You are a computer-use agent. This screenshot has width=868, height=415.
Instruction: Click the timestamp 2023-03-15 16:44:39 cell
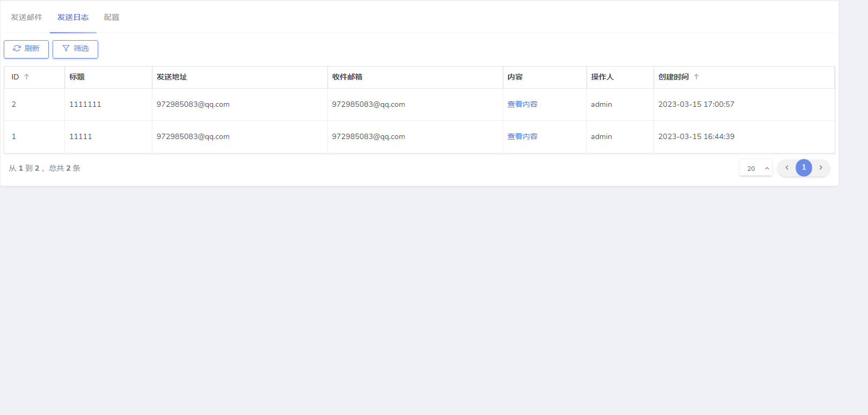point(696,136)
